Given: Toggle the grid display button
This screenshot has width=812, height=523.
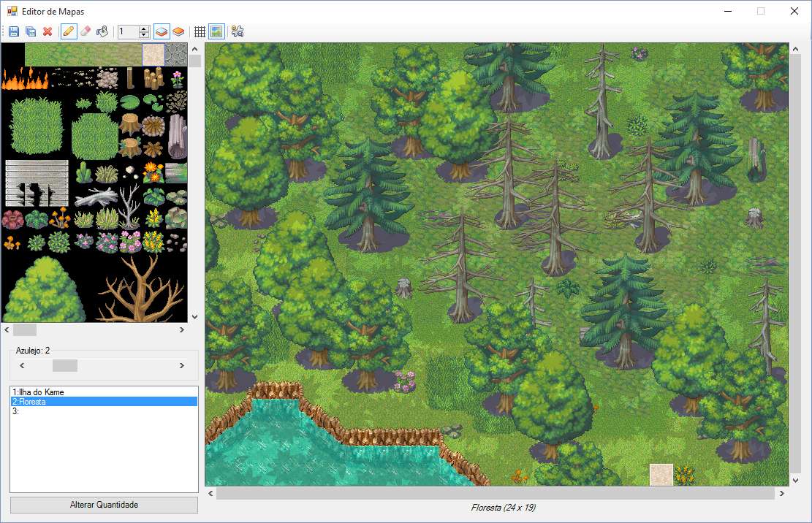Looking at the screenshot, I should point(200,31).
